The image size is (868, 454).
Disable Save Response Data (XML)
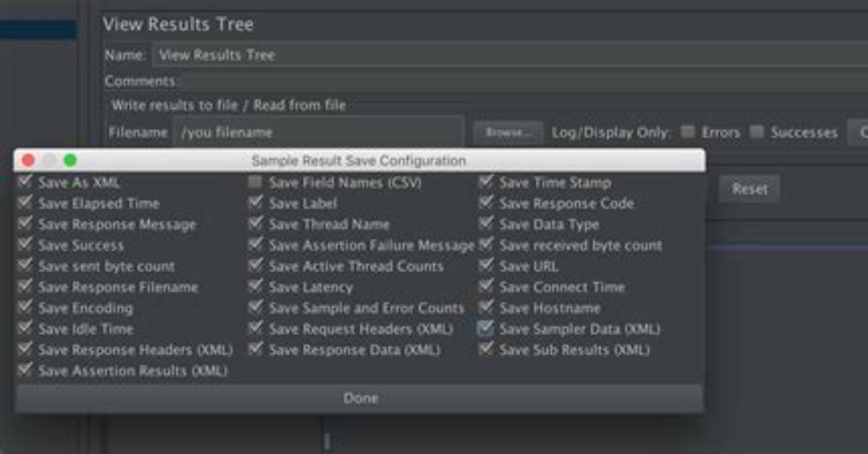(255, 349)
